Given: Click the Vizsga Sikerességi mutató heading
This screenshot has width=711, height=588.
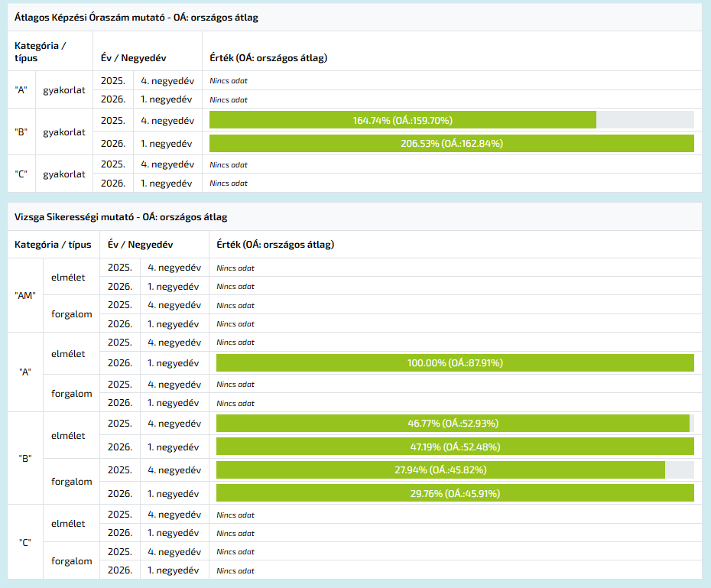Looking at the screenshot, I should [x=121, y=217].
